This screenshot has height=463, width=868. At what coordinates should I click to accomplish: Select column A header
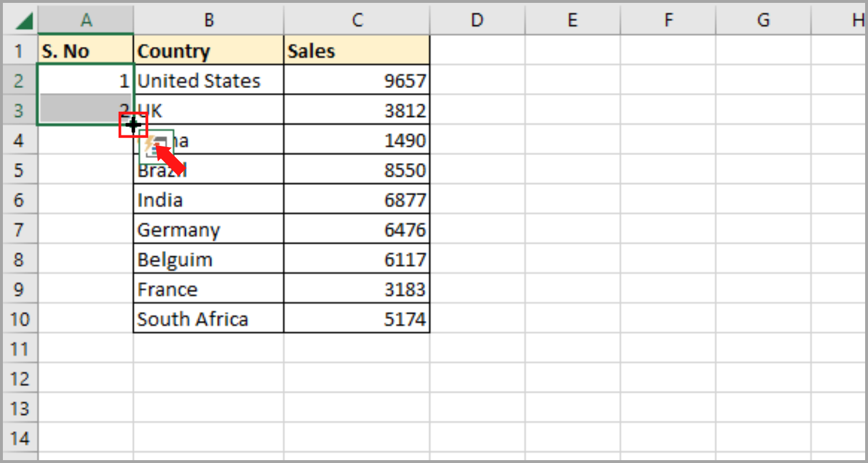click(86, 21)
